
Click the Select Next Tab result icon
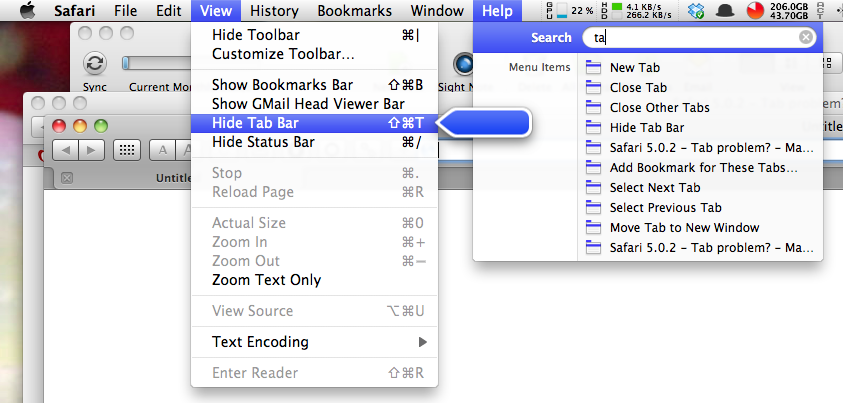[x=593, y=188]
